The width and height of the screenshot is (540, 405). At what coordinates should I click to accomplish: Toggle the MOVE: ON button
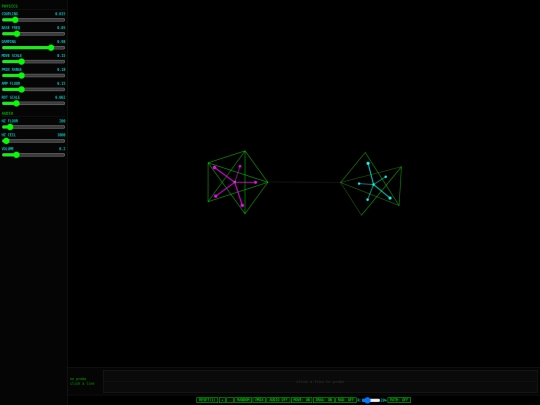pos(301,400)
